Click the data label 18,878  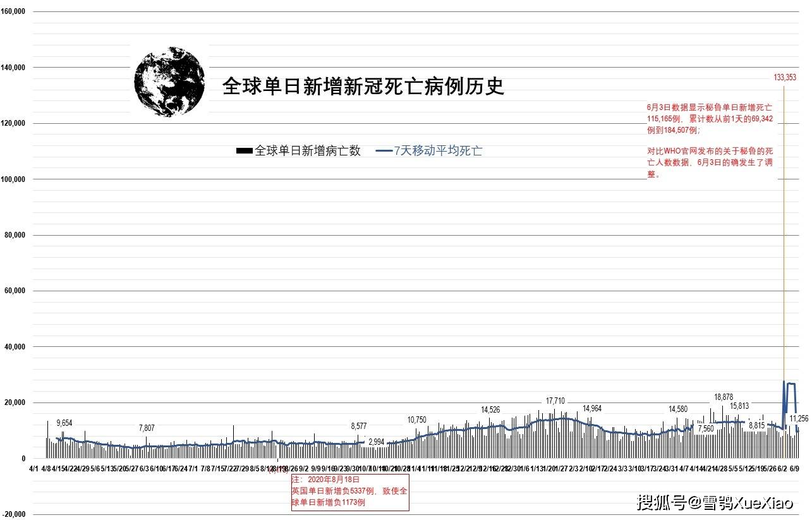725,397
